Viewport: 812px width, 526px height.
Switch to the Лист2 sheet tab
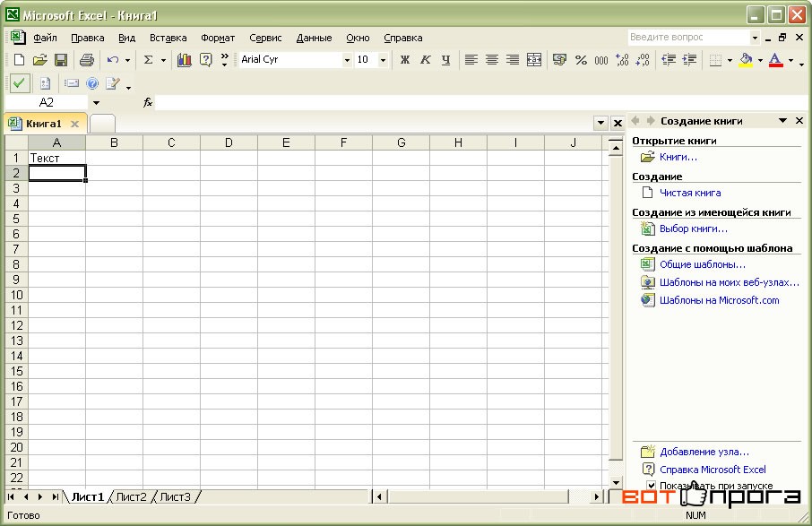point(131,497)
